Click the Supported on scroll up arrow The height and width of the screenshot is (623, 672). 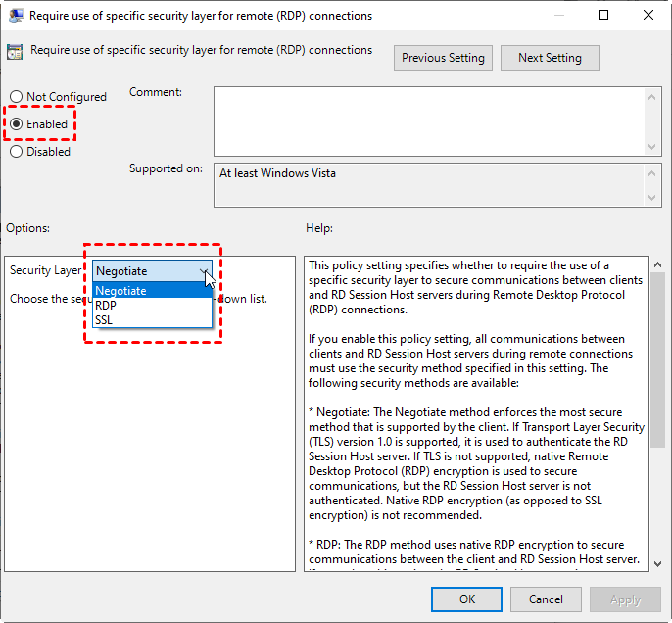(651, 173)
